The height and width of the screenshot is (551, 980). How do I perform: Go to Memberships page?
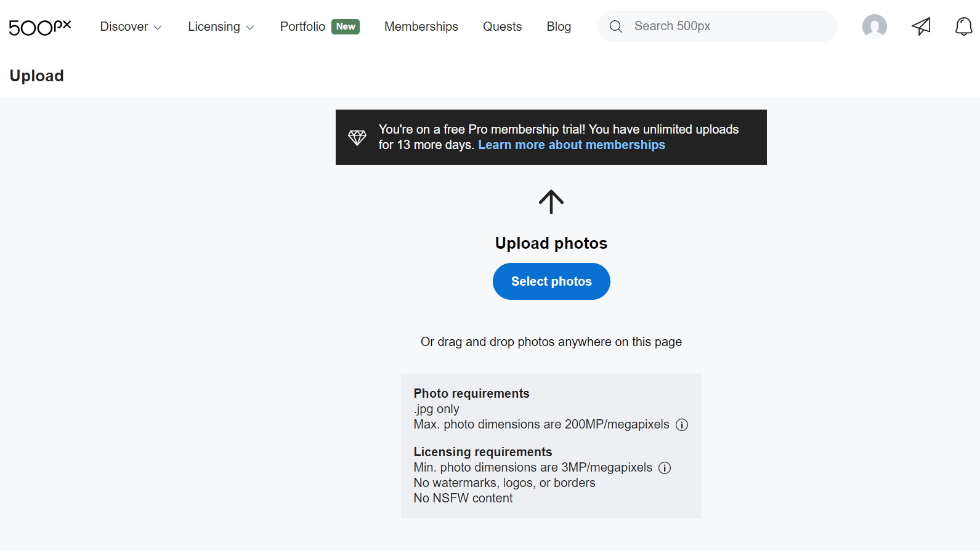[421, 26]
